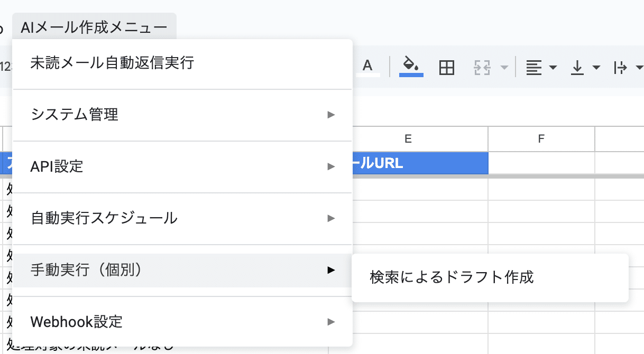Click the cell borders icon
Viewport: 644px width, 354px height.
[x=447, y=67]
